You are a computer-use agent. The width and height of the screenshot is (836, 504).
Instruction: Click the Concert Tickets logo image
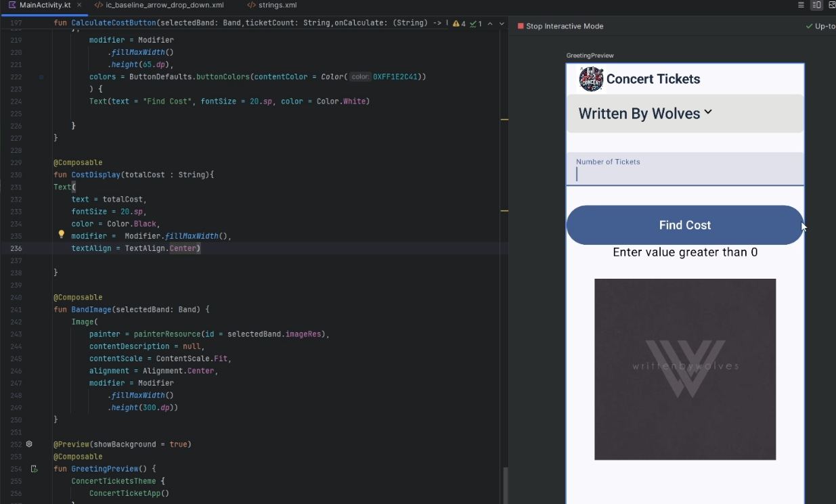point(591,79)
